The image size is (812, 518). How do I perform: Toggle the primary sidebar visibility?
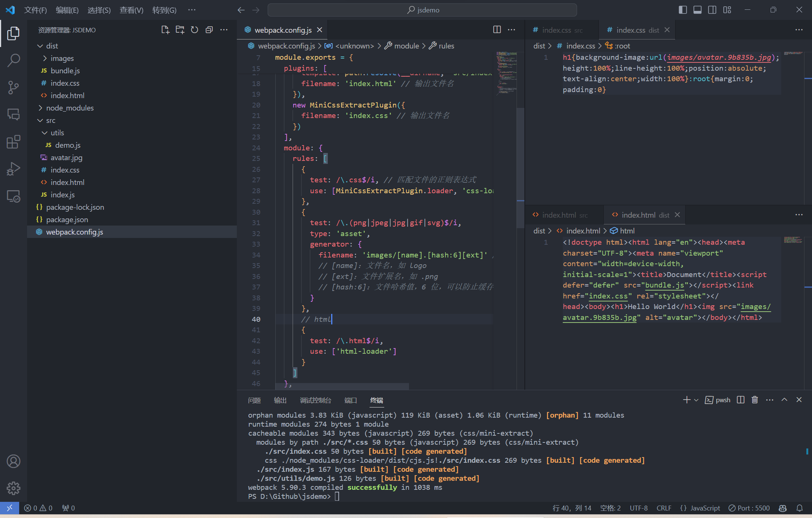click(683, 10)
